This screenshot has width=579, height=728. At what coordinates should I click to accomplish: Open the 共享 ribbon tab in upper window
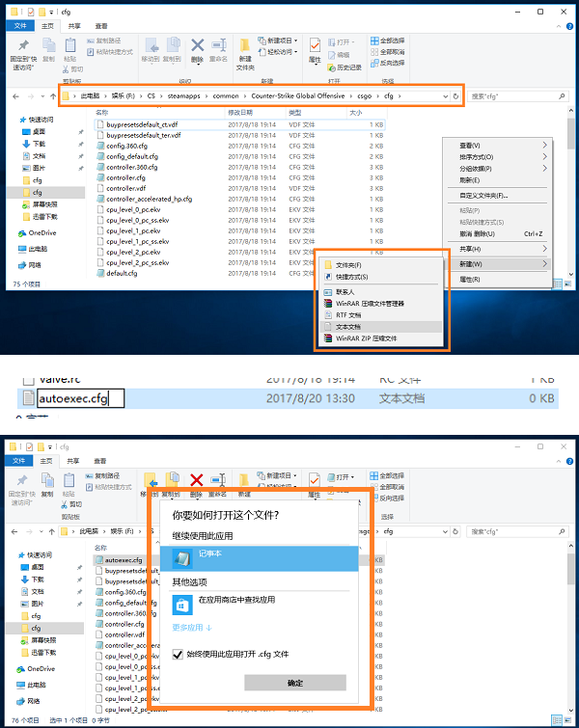[74, 26]
